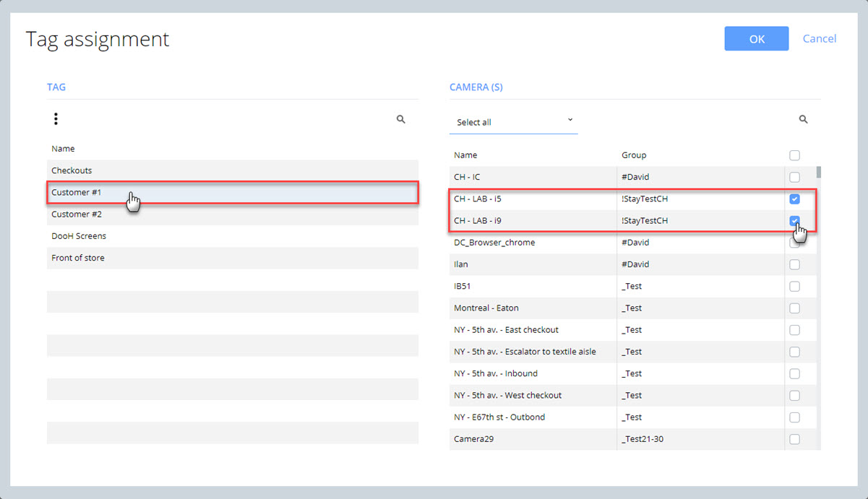Sort tags by the Name column header
This screenshot has width=868, height=499.
(x=63, y=149)
